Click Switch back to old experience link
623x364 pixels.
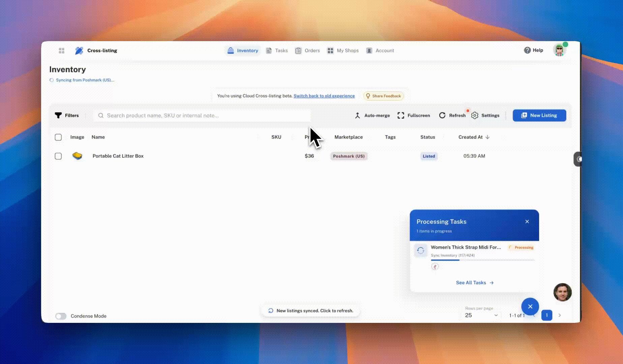[x=324, y=96]
